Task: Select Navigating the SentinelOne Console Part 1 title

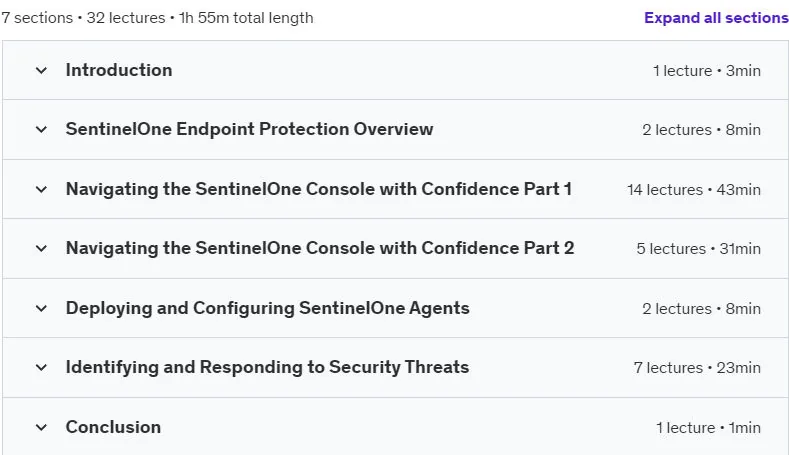Action: [x=319, y=189]
